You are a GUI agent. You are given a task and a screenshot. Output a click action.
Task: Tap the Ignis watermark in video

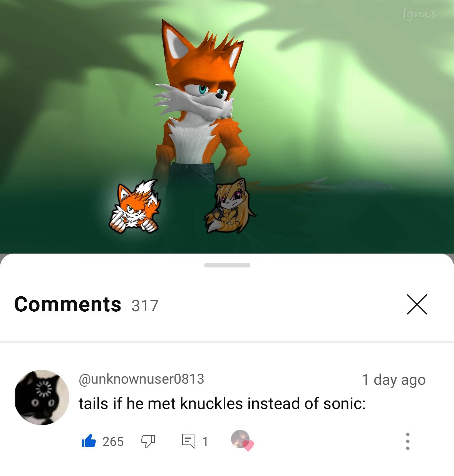pyautogui.click(x=420, y=15)
